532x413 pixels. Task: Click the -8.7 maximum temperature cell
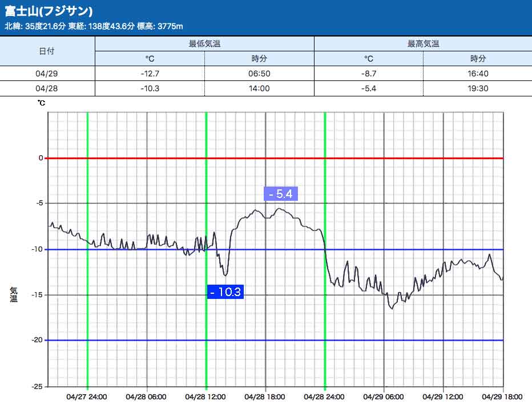point(369,74)
